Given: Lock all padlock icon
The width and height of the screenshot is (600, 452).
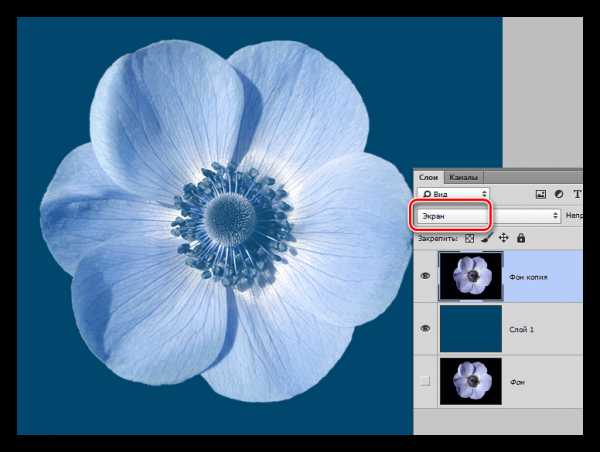Looking at the screenshot, I should pyautogui.click(x=521, y=238).
